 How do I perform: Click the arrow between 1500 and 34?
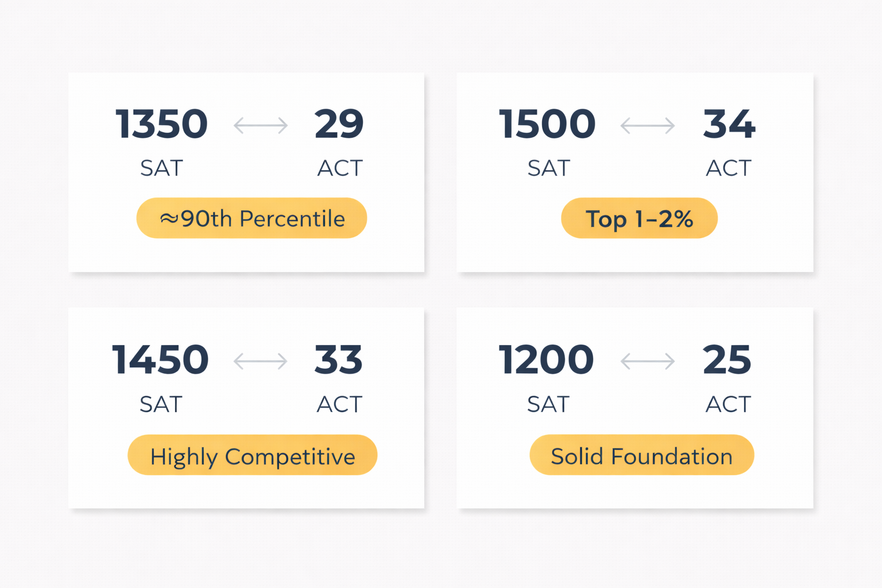click(648, 125)
